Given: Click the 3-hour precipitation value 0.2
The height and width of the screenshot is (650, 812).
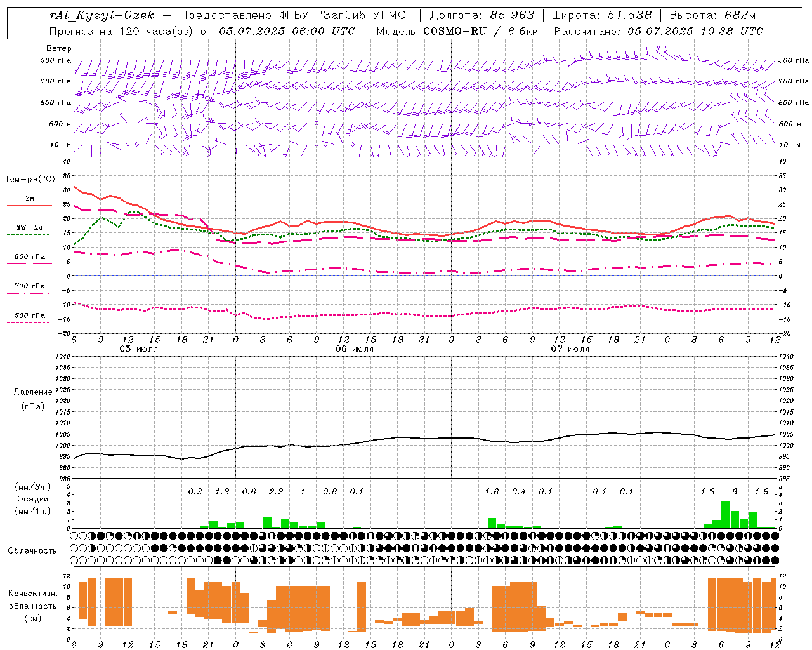Looking at the screenshot, I should 195,492.
